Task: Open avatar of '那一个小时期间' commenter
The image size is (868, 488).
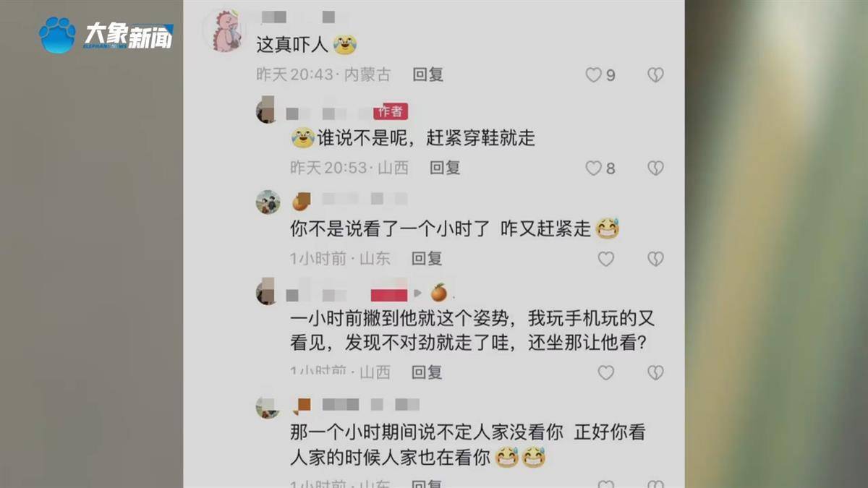Action: click(x=268, y=407)
